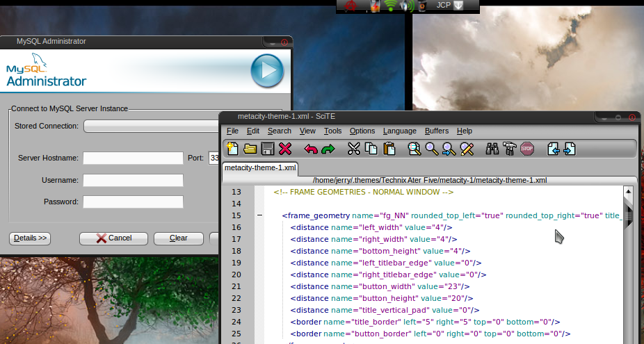Click the 'title_vertical_pad' line
This screenshot has width=644, height=344.
click(385, 311)
